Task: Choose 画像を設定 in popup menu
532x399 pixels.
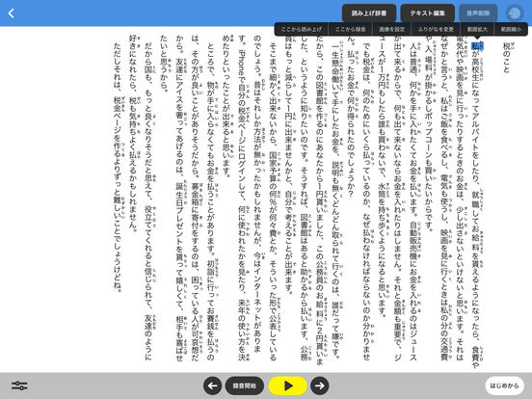Action: click(x=392, y=30)
